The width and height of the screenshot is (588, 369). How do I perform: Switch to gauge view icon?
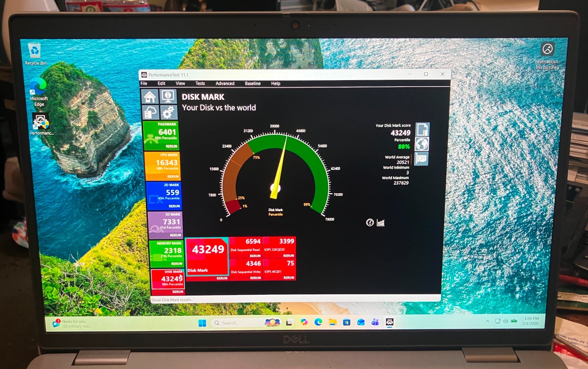point(370,222)
